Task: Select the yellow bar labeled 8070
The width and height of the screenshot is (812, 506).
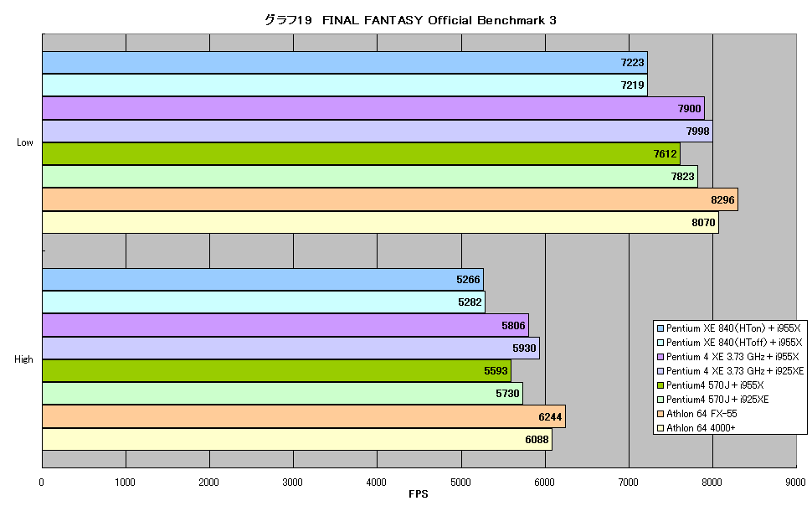Action: [381, 222]
